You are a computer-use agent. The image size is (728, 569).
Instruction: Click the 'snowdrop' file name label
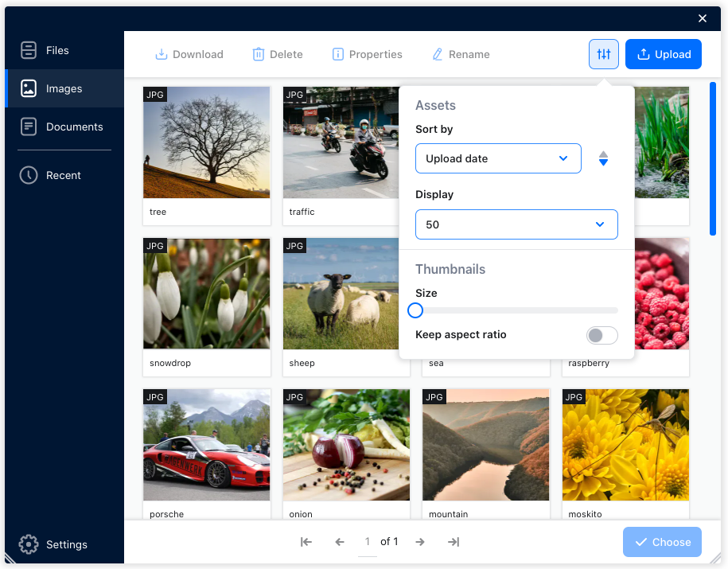click(170, 363)
